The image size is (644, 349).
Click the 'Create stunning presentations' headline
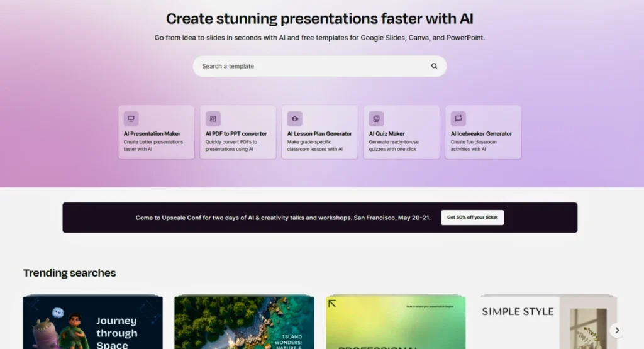(319, 19)
